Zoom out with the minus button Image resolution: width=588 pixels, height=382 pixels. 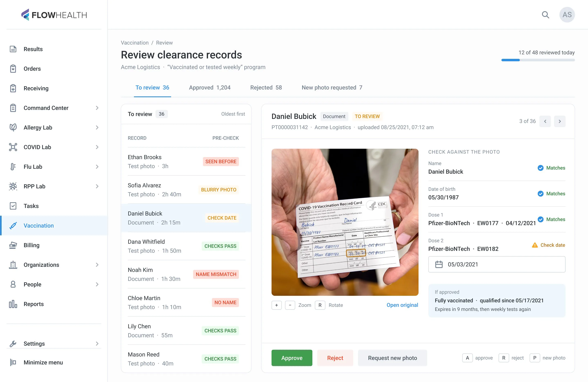[290, 305]
